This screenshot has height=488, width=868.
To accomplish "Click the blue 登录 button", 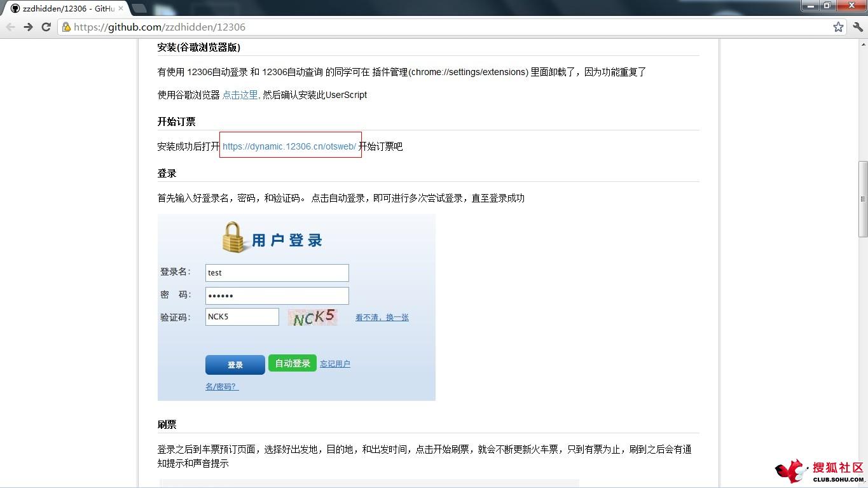I will (x=235, y=365).
